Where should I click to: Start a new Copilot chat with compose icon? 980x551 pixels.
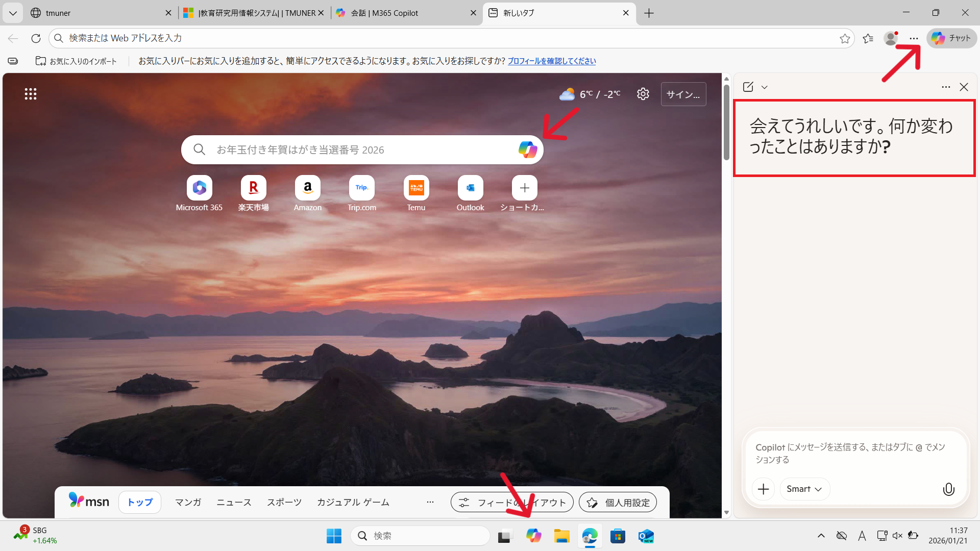(748, 87)
